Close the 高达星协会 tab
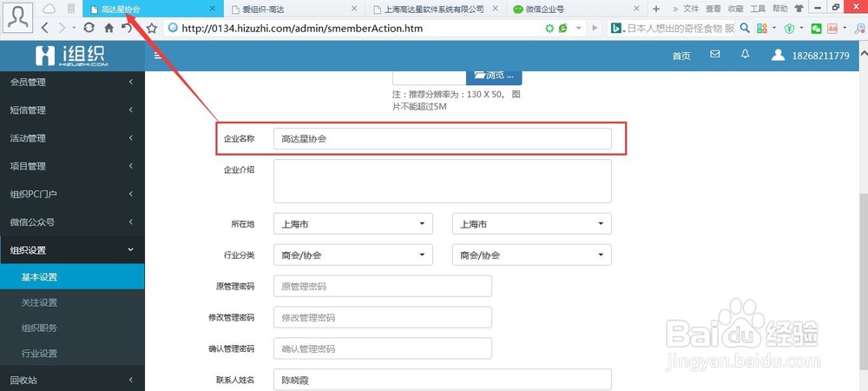 coord(214,9)
